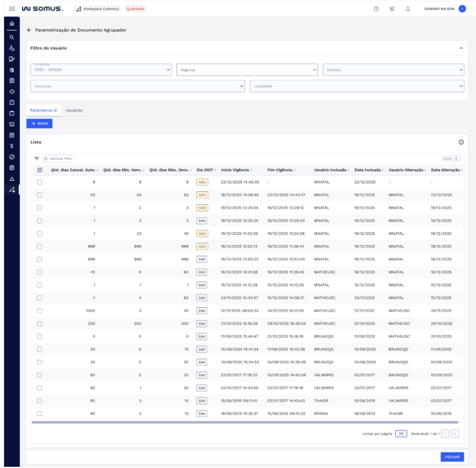Click the info icon in the Lista panel
This screenshot has width=476, height=468.
461,142
